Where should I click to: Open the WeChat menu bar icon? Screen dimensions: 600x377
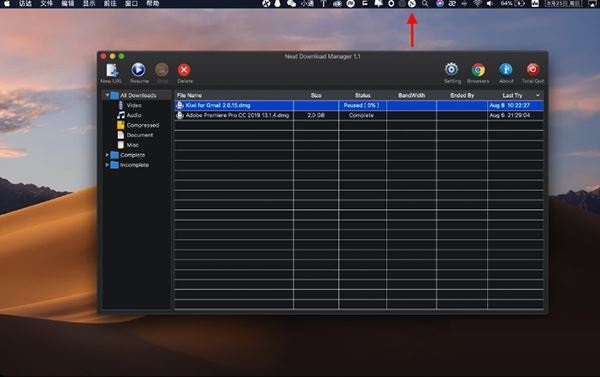[291, 3]
